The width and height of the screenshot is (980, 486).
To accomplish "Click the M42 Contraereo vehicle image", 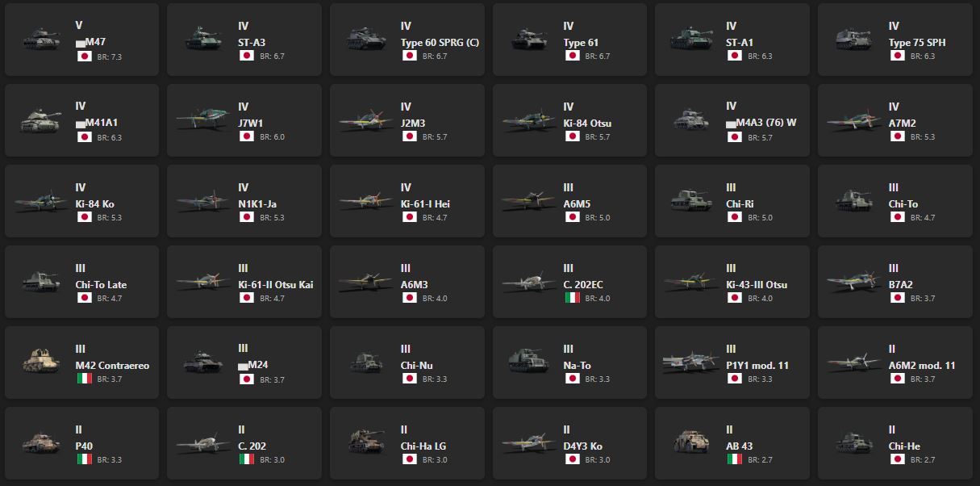I will 41,362.
